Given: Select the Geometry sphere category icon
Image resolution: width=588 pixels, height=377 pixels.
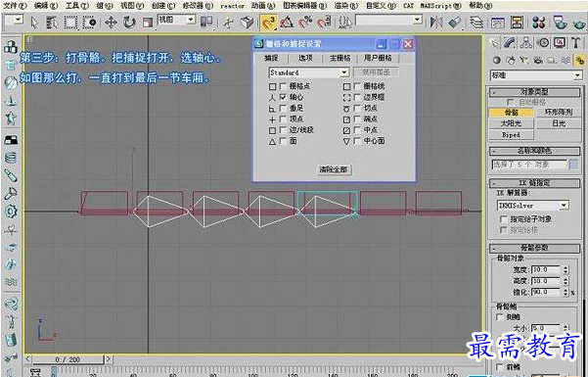Looking at the screenshot, I should [x=496, y=60].
